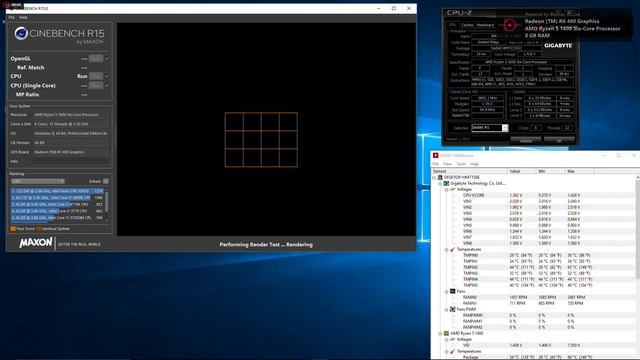Click the Sensor column header in HWMonitor
Image resolution: width=640 pixels, height=360 pixels.
[469, 171]
